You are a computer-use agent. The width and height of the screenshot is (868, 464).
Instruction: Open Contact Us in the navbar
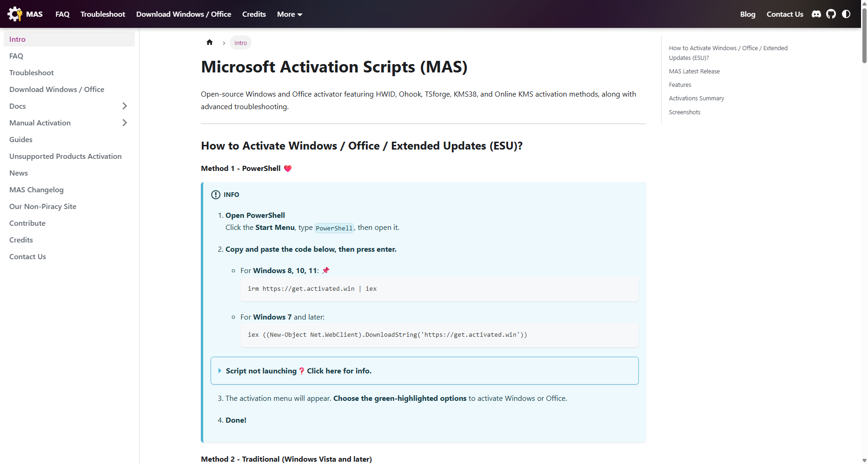(785, 14)
